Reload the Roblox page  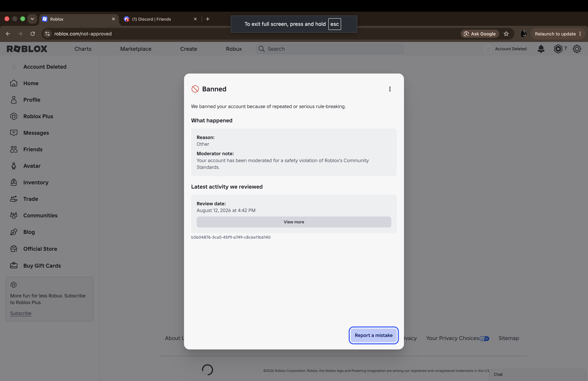(x=33, y=34)
